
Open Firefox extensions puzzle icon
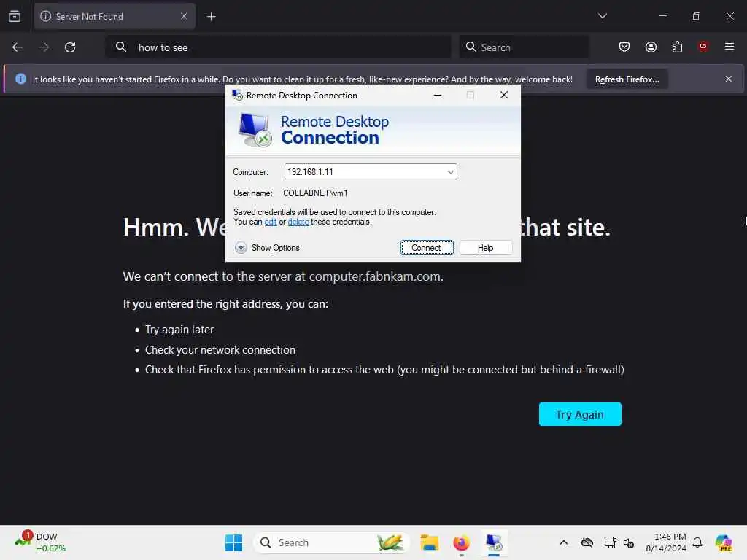coord(677,47)
